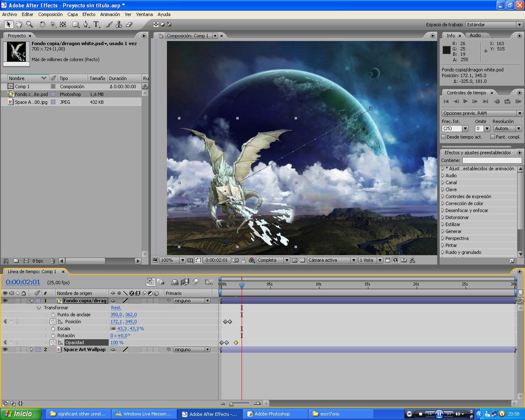525x420 pixels.
Task: Click the Opacidad value 100 %
Action: [x=117, y=342]
